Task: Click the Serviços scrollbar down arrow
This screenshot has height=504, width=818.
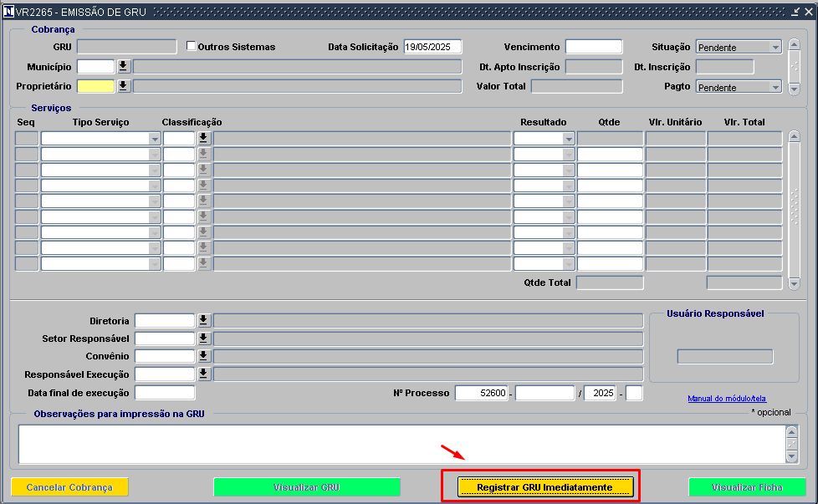Action: (x=794, y=284)
